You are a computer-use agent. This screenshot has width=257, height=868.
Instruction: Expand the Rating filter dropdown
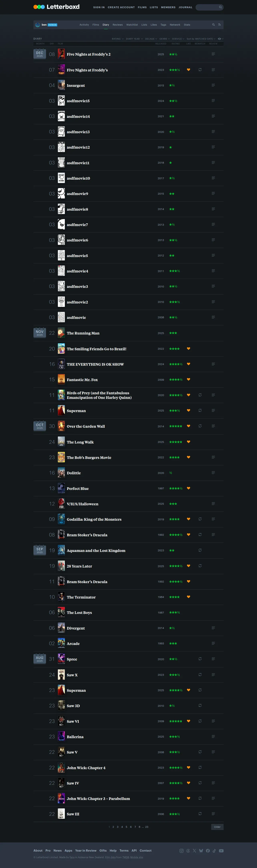coord(118,39)
